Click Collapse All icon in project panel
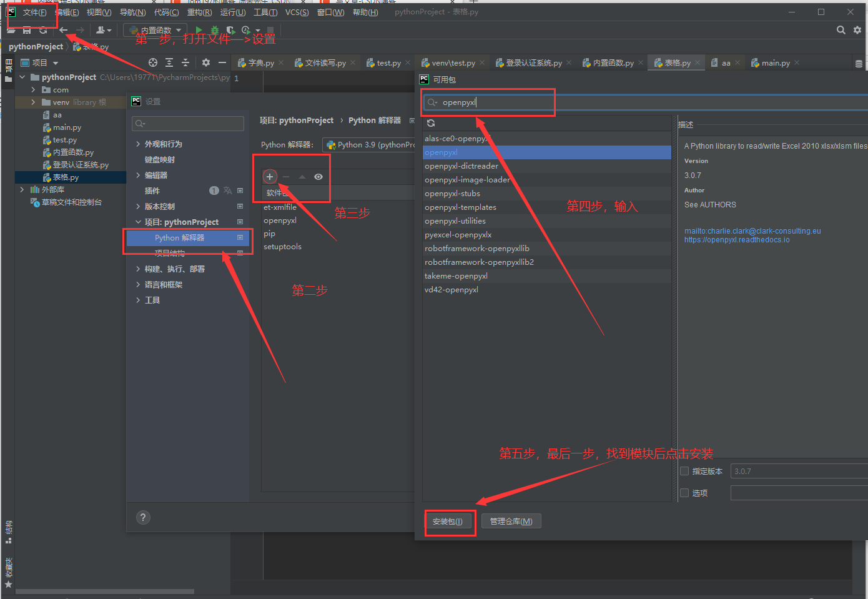The height and width of the screenshot is (599, 868). click(x=185, y=62)
